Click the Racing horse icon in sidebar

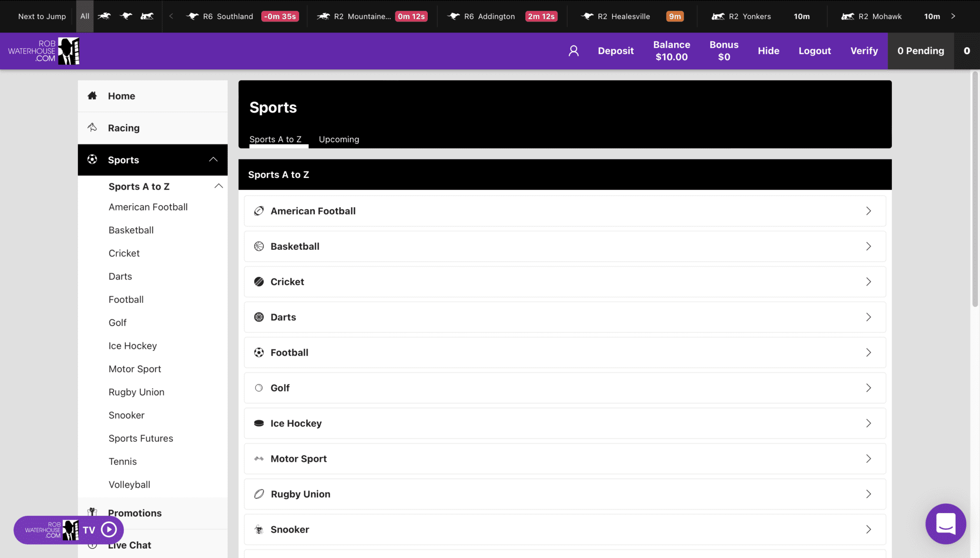coord(92,127)
